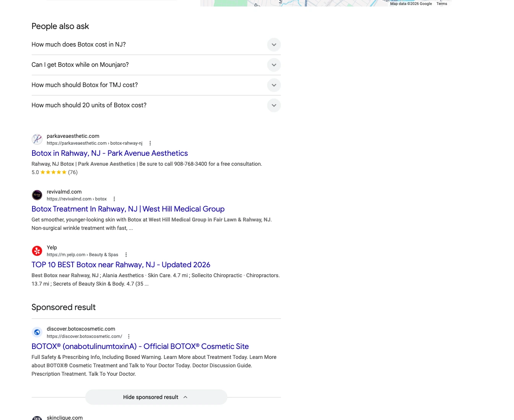514x420 pixels.
Task: Click the revivalmd.com › botox URL
Action: (77, 199)
